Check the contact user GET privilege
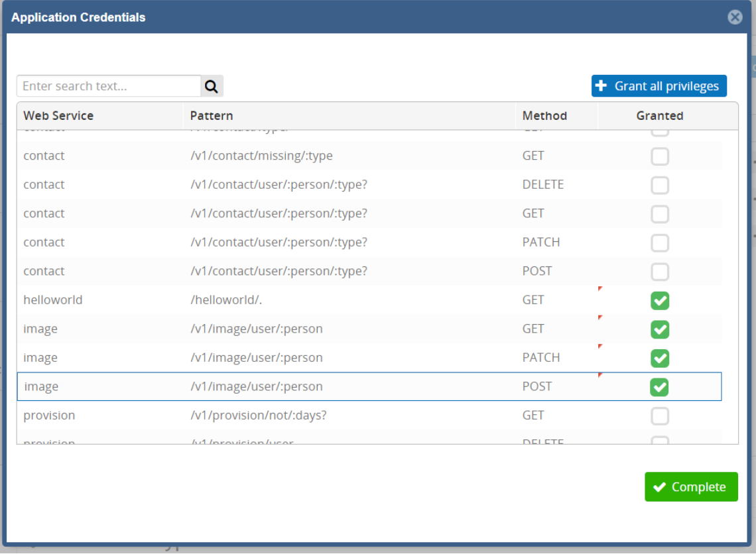Screen dimensions: 756x554 click(659, 214)
